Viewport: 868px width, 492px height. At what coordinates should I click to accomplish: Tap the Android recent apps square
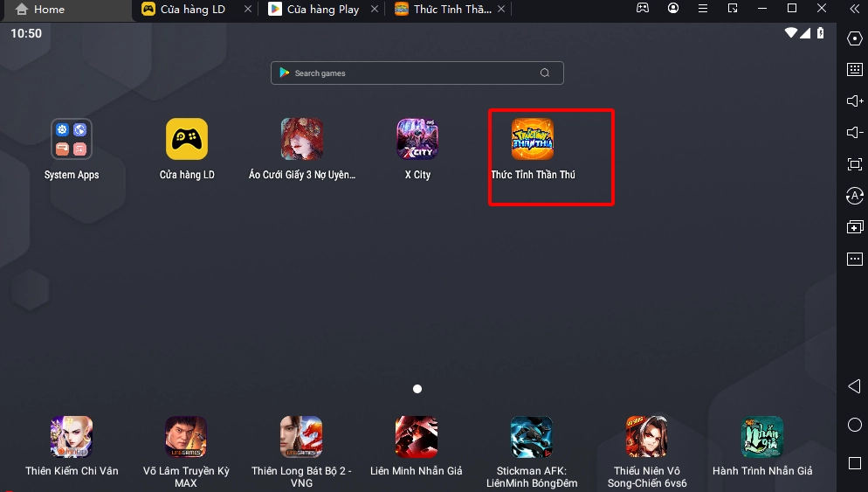(x=855, y=463)
